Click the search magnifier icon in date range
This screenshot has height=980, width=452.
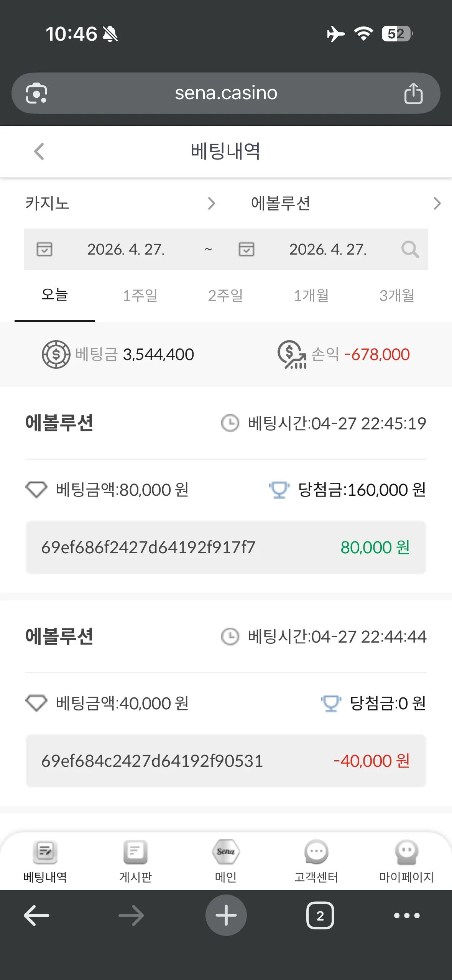tap(410, 249)
